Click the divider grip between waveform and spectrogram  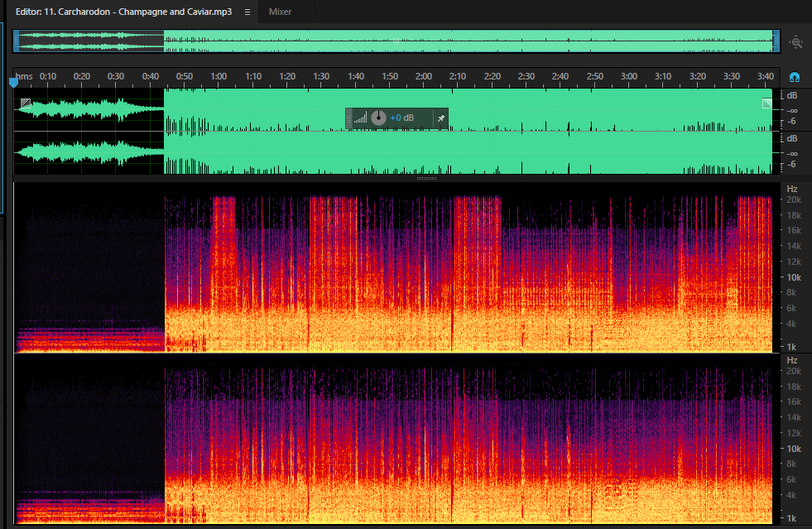[x=427, y=178]
